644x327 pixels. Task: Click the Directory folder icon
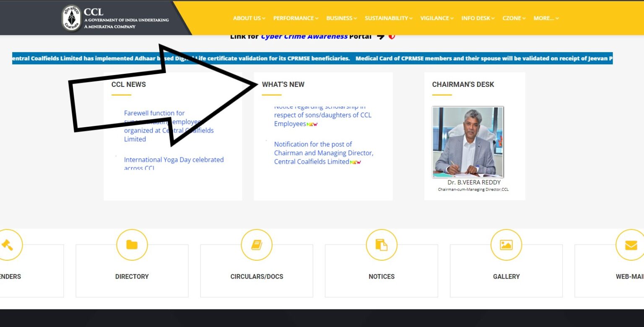coord(132,245)
